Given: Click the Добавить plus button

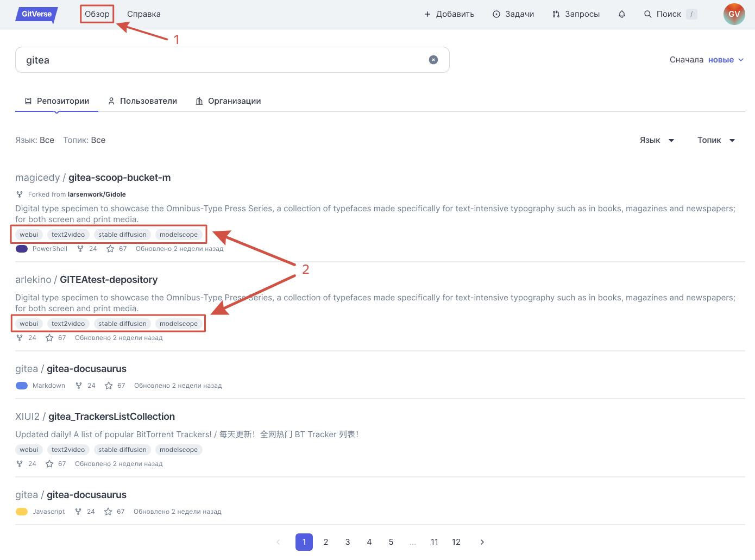Looking at the screenshot, I should (449, 14).
